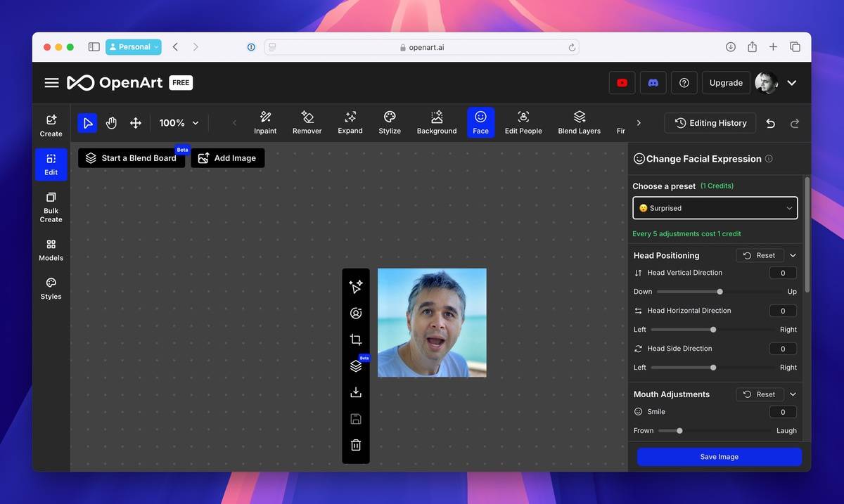This screenshot has height=504, width=844.
Task: Click the download icon in the image toolbar
Action: tap(356, 392)
